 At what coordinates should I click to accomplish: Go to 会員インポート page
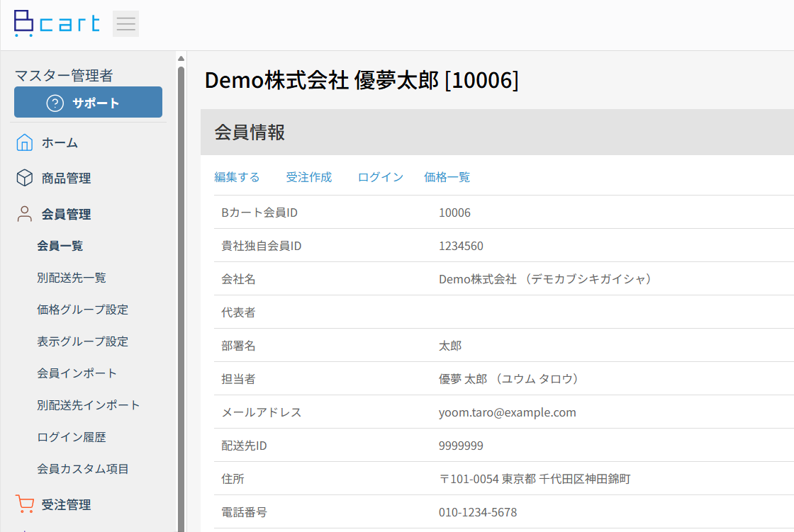(77, 373)
